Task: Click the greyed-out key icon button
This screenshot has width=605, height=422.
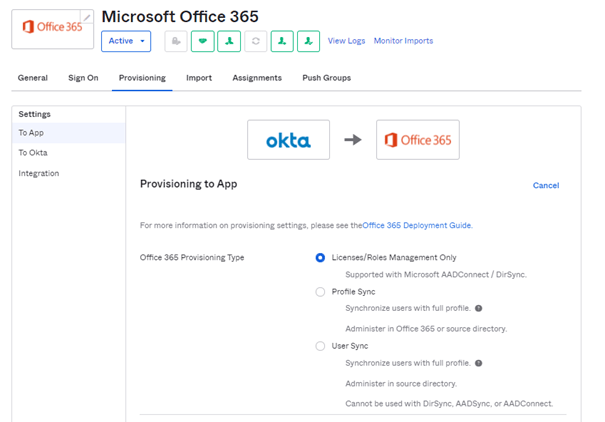Action: coord(176,41)
